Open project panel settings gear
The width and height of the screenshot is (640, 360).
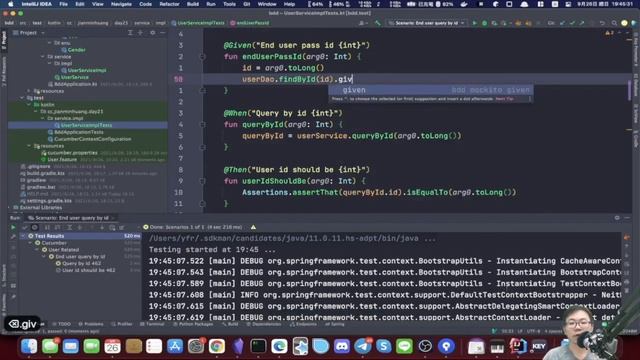click(x=152, y=33)
